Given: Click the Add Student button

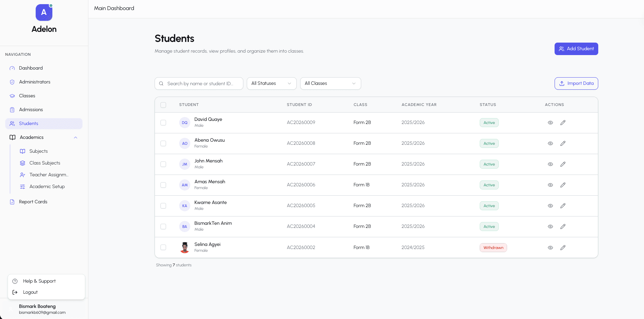Looking at the screenshot, I should point(576,49).
